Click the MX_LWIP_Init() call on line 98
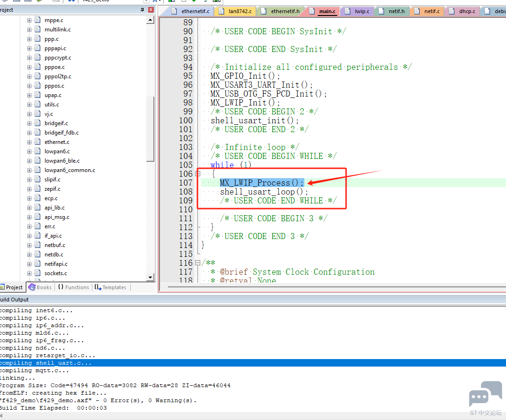Screen dimensions: 506x420 coord(245,103)
